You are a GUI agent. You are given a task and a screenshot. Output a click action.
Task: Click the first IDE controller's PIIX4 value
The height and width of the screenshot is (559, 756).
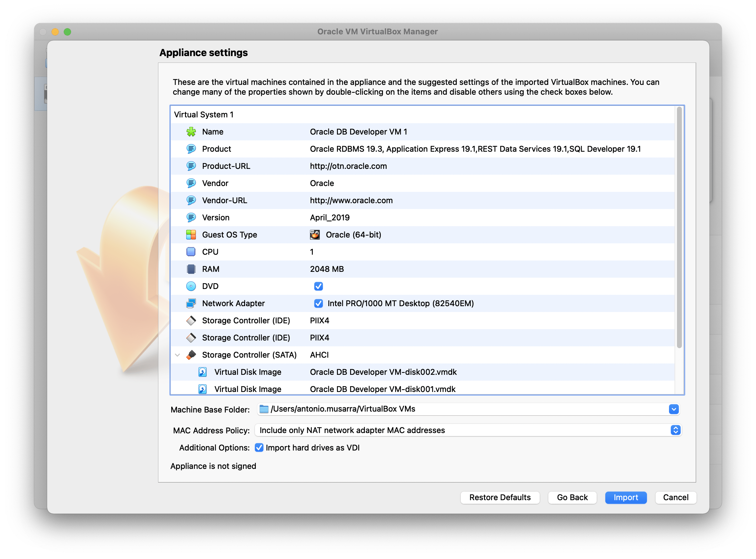[x=320, y=321]
